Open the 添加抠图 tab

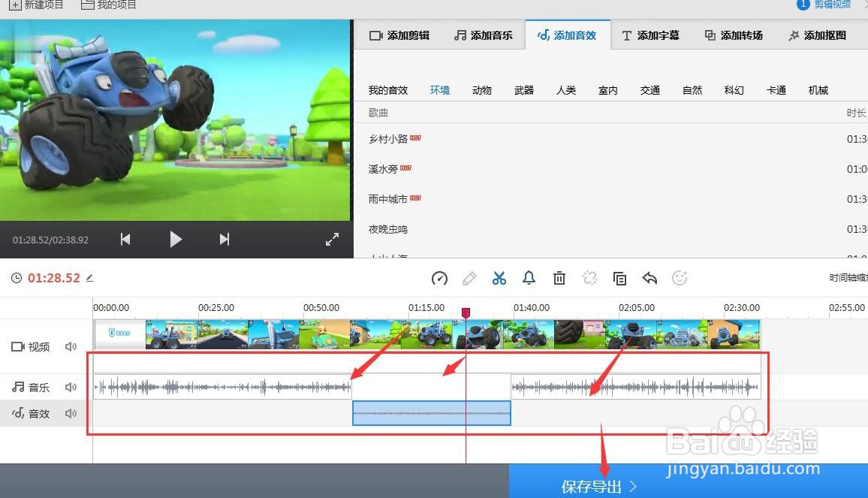click(x=818, y=35)
